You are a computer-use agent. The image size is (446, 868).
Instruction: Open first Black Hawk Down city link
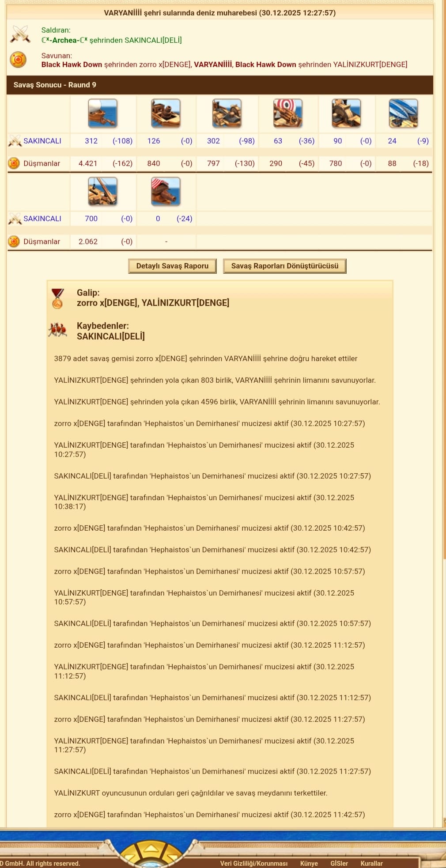pyautogui.click(x=72, y=64)
